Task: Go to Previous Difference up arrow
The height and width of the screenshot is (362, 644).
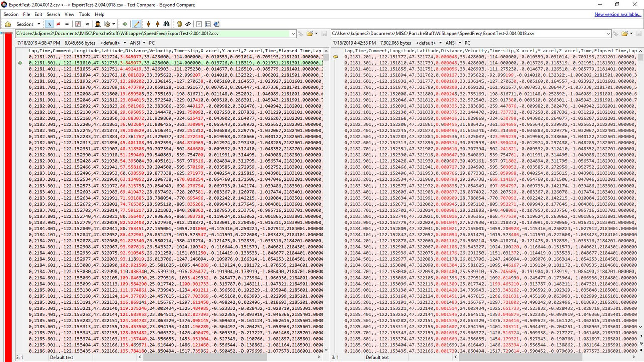Action: (x=157, y=24)
